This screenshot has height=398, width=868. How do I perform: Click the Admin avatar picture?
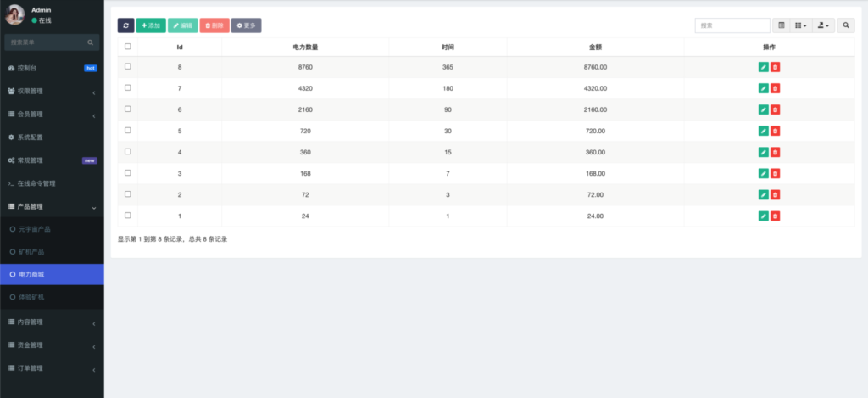pyautogui.click(x=15, y=14)
